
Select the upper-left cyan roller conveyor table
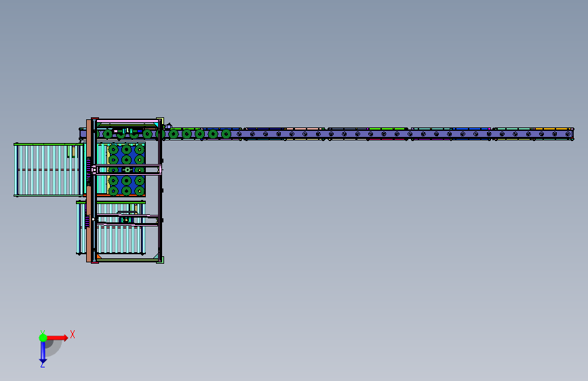(x=49, y=170)
